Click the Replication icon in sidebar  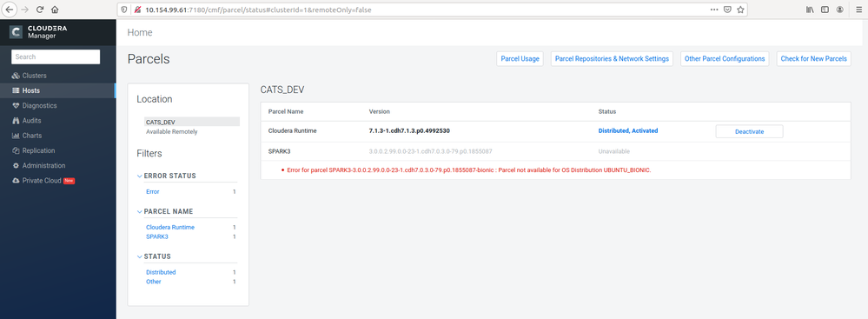(x=16, y=150)
